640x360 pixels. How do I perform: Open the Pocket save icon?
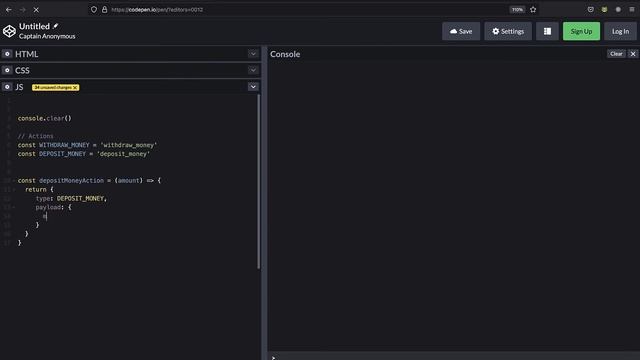pyautogui.click(x=591, y=9)
